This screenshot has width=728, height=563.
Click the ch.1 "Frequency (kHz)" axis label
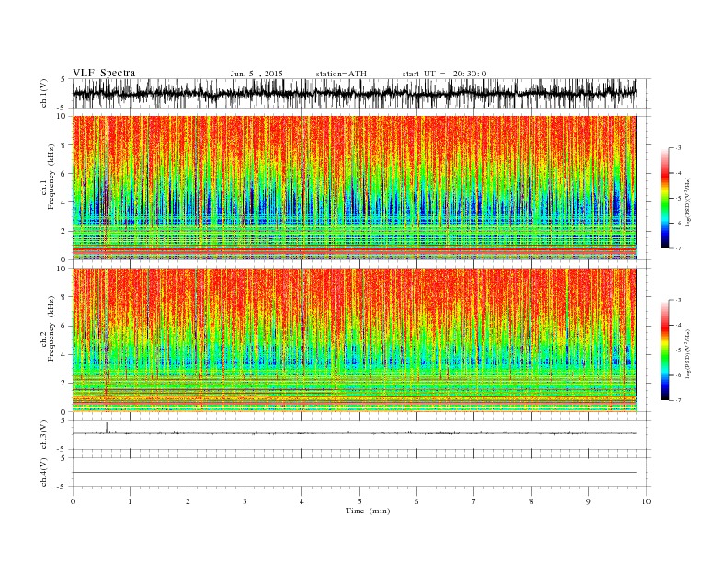pyautogui.click(x=51, y=177)
